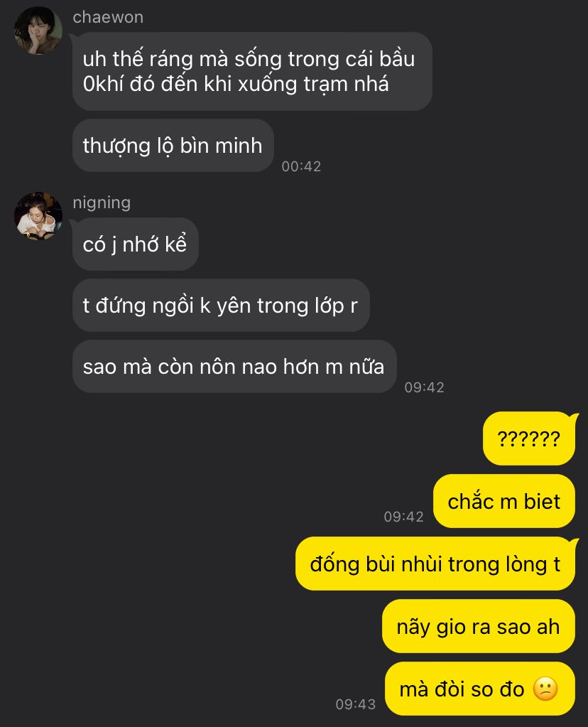Tap the nigning sender name
Viewport: 588px width, 727px height.
(102, 203)
